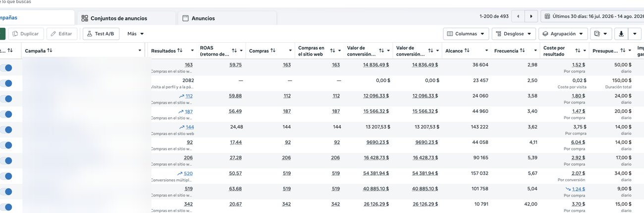
Task: Click cost per conversion 2,07 $
Action: [579, 174]
